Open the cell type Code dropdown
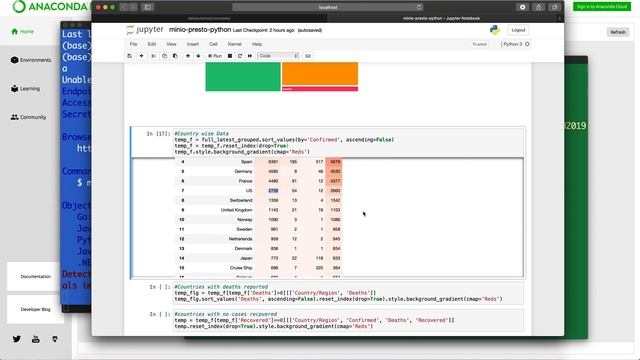The height and width of the screenshot is (360, 640). [x=278, y=56]
